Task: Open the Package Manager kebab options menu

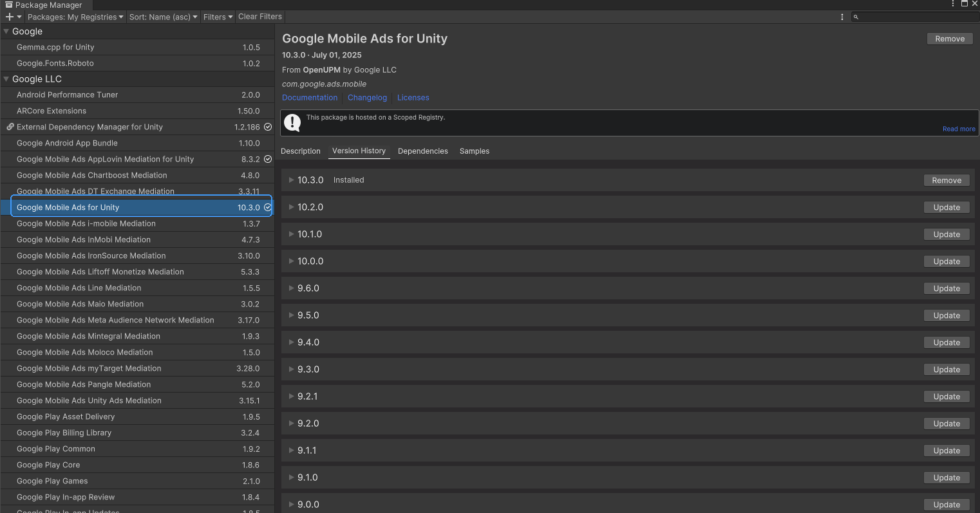Action: pyautogui.click(x=842, y=17)
